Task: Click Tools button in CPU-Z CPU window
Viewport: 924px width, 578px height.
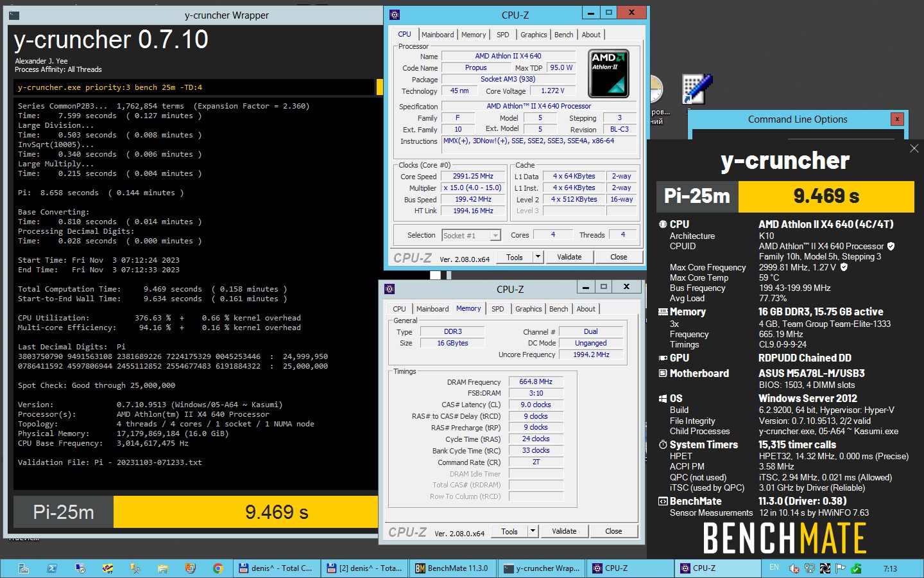Action: [515, 257]
